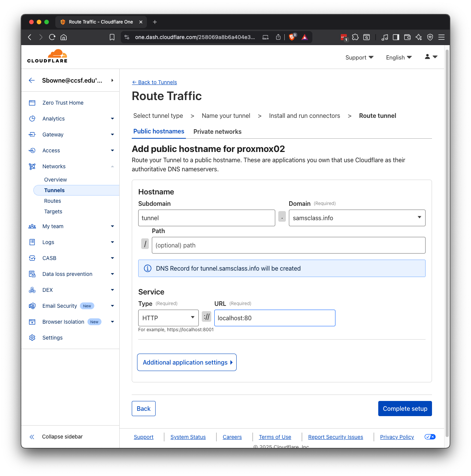The width and height of the screenshot is (471, 476).
Task: Click the Gateway icon in sidebar
Action: click(x=32, y=135)
